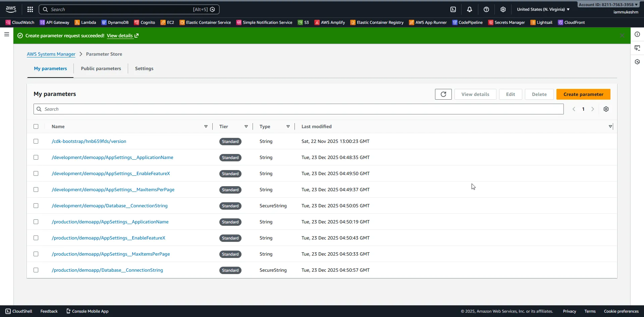This screenshot has width=644, height=317.
Task: Switch to the Public parameters tab
Action: (101, 68)
